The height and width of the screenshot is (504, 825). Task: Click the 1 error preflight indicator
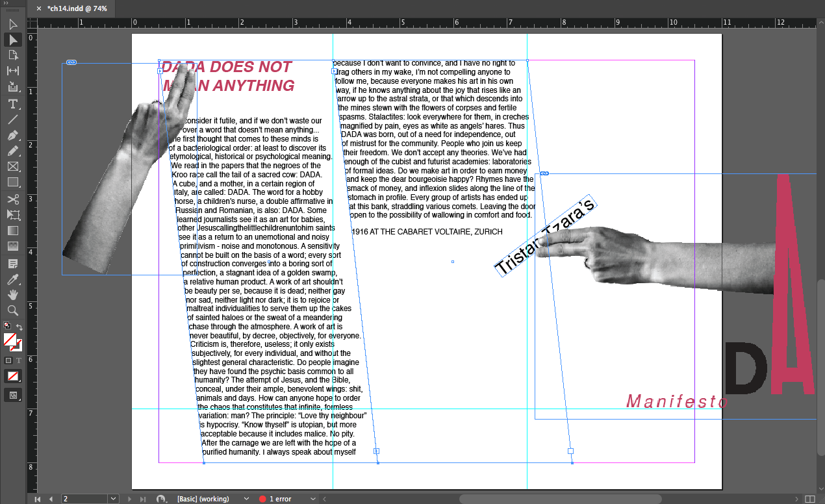coord(275,499)
